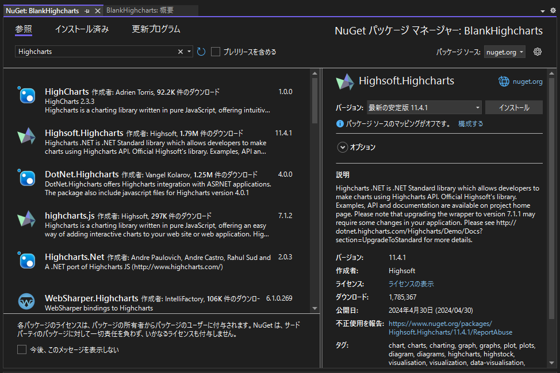This screenshot has width=560, height=373.
Task: Click the インストール Install button
Action: coord(514,108)
